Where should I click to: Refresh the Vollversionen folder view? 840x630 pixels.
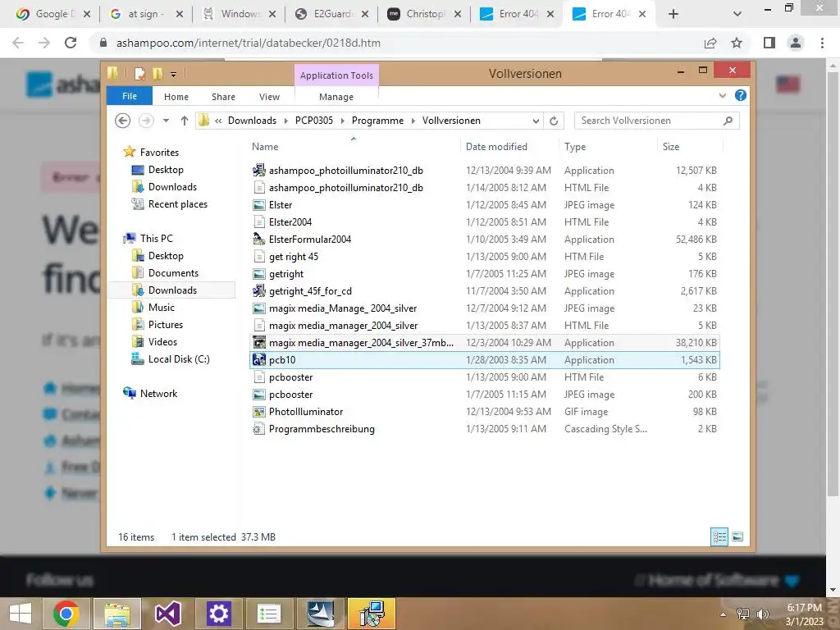tap(554, 121)
